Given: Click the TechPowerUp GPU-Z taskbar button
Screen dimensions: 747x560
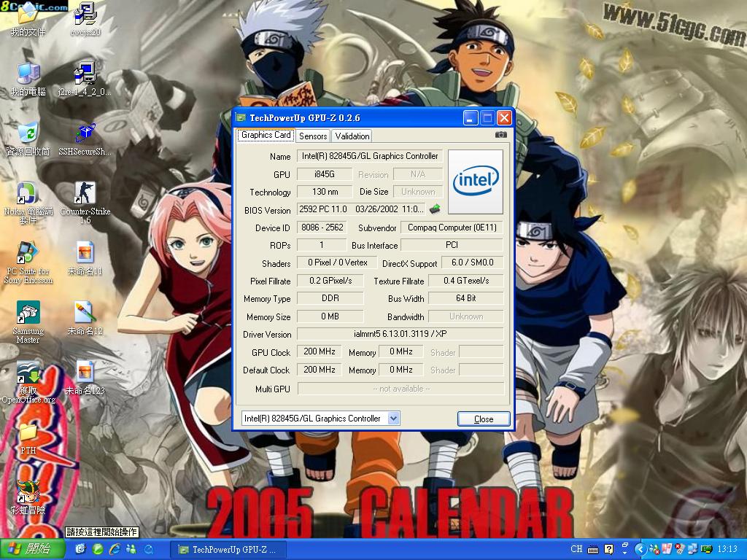Looking at the screenshot, I should pos(228,550).
